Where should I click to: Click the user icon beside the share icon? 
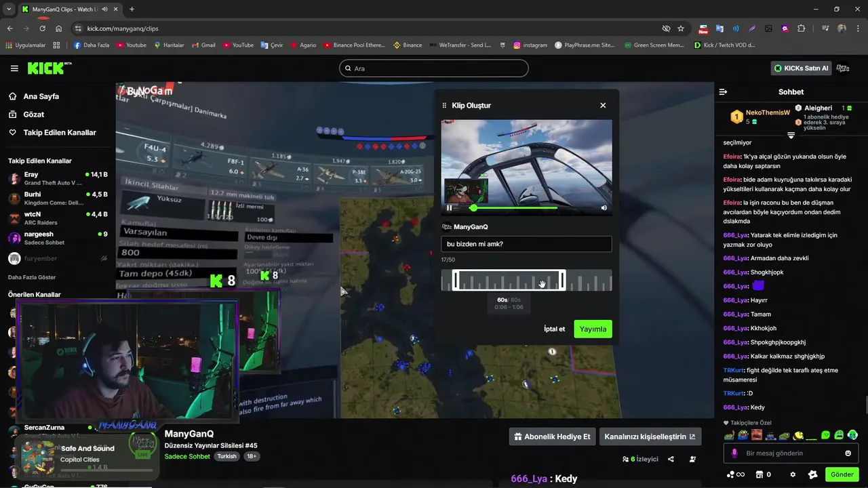pos(692,459)
